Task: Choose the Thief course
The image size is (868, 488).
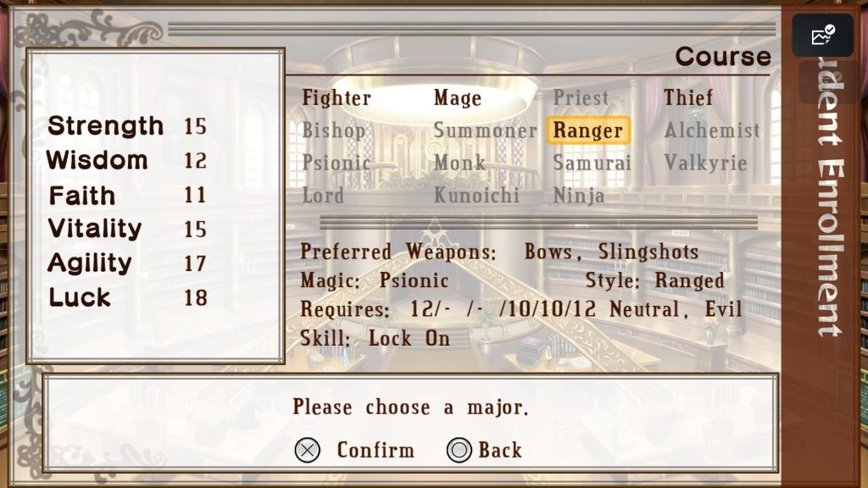Action: pos(688,97)
